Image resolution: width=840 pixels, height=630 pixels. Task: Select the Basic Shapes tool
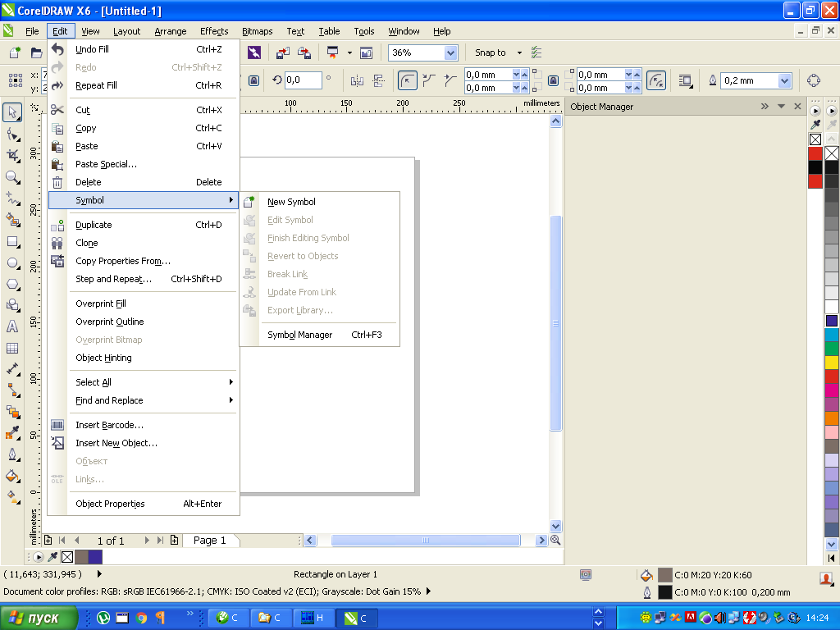click(12, 305)
